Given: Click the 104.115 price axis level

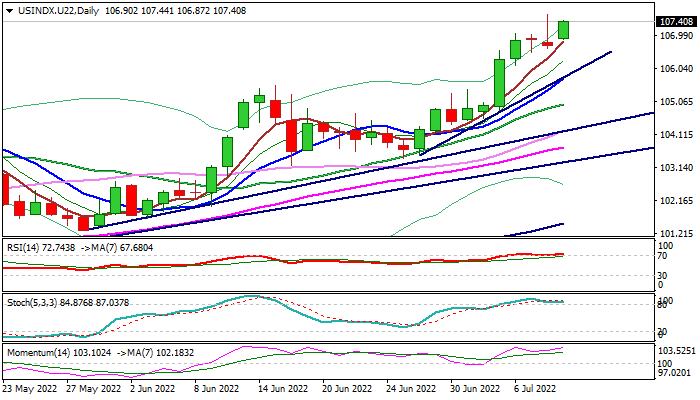Looking at the screenshot, I should point(675,135).
